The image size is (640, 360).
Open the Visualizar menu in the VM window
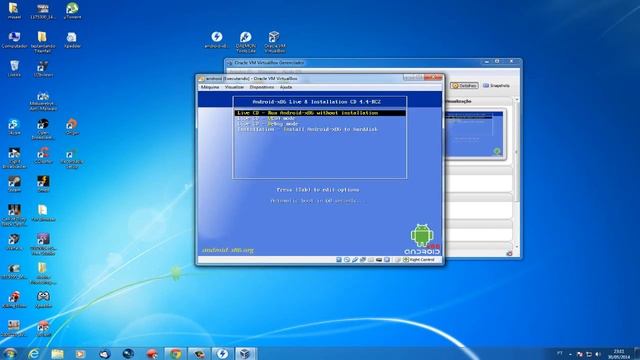point(234,87)
